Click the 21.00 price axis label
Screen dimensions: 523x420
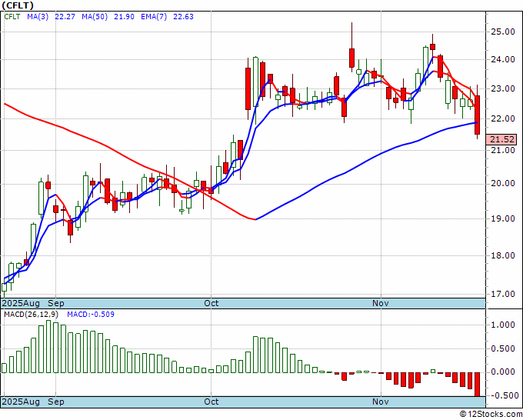tap(502, 150)
